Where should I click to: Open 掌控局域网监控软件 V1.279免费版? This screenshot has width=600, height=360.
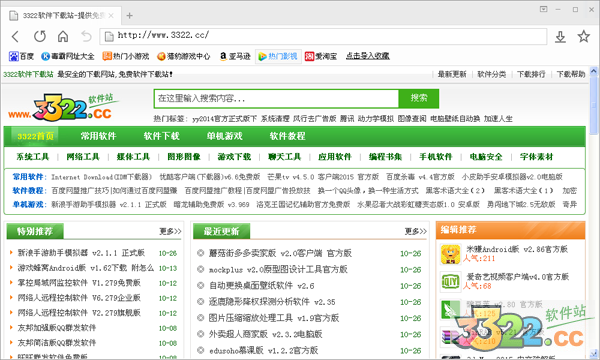coord(79,283)
